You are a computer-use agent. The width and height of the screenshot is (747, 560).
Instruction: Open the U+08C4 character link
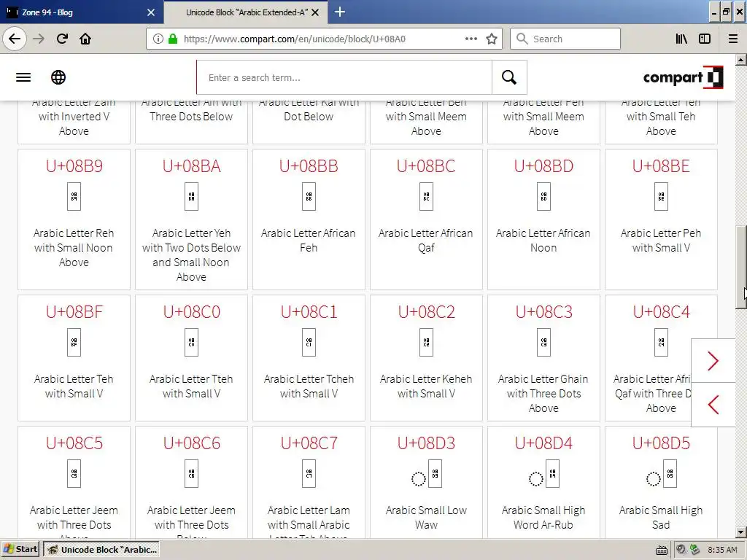(x=661, y=312)
